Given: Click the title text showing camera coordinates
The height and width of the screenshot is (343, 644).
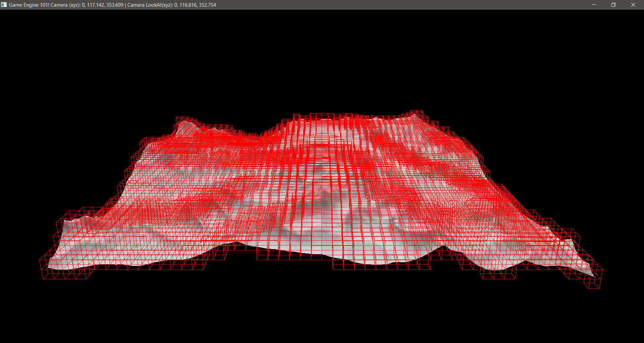Looking at the screenshot, I should pos(112,5).
